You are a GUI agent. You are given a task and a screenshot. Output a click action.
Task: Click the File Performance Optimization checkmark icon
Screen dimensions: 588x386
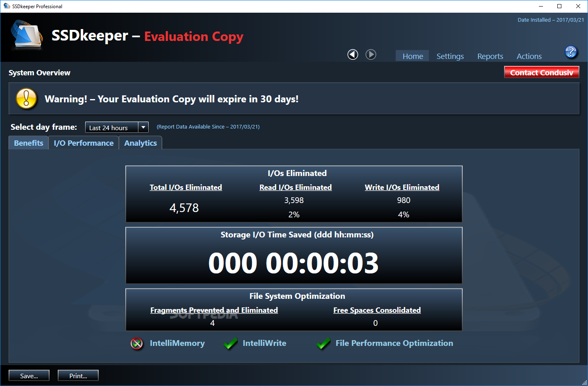pos(323,343)
